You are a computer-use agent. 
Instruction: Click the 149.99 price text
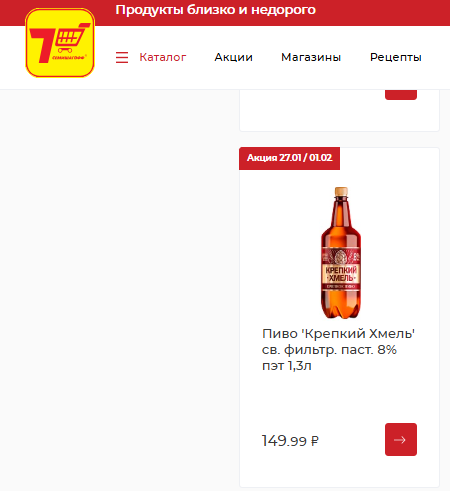click(x=284, y=441)
